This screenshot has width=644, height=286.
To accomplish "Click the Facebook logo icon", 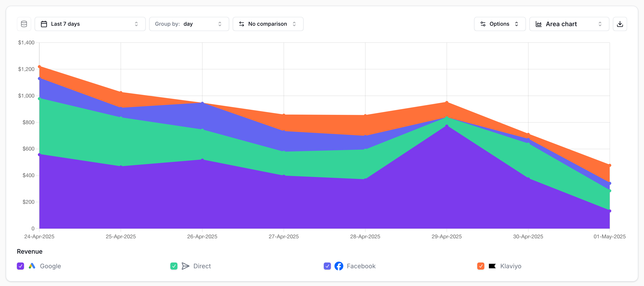I will (x=339, y=266).
